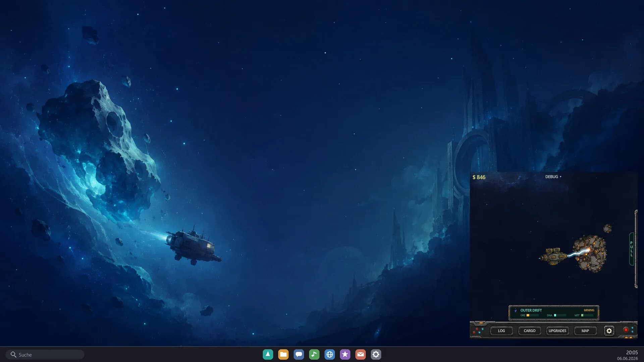The height and width of the screenshot is (362, 644).
Task: Open the DEBUG dropdown menu
Action: coord(553,177)
